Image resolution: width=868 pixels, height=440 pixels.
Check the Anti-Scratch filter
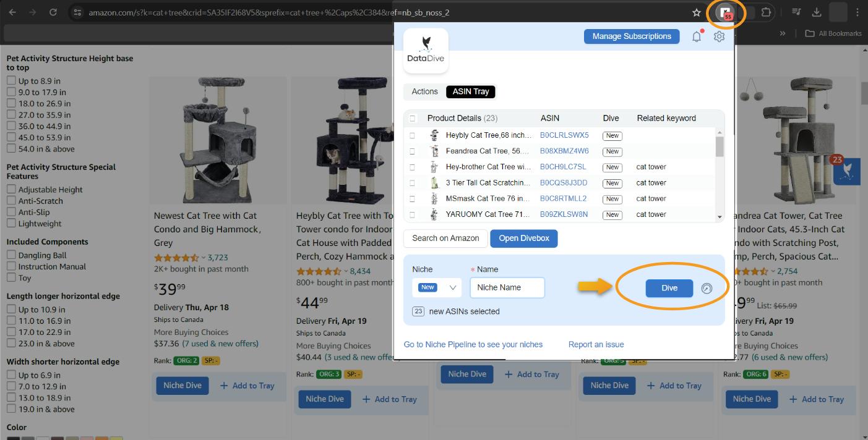point(11,200)
